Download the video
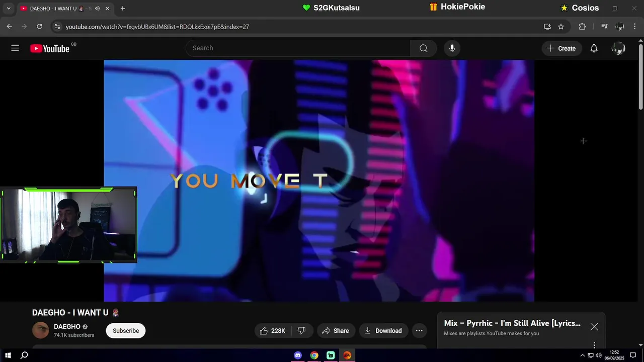This screenshot has width=644, height=362. pyautogui.click(x=383, y=330)
